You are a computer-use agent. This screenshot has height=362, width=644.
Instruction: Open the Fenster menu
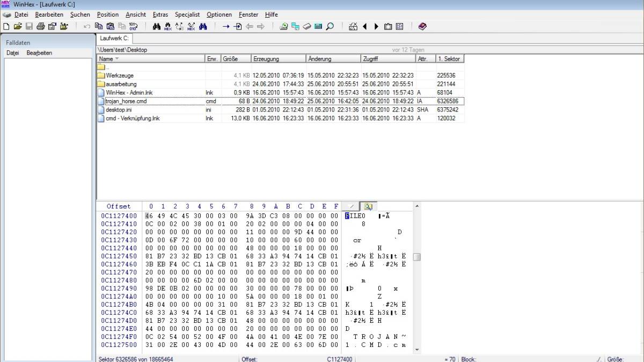coord(248,14)
